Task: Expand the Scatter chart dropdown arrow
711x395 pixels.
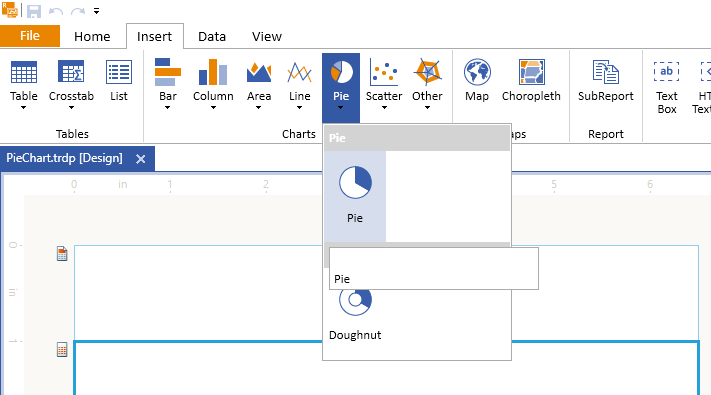Action: pos(384,108)
